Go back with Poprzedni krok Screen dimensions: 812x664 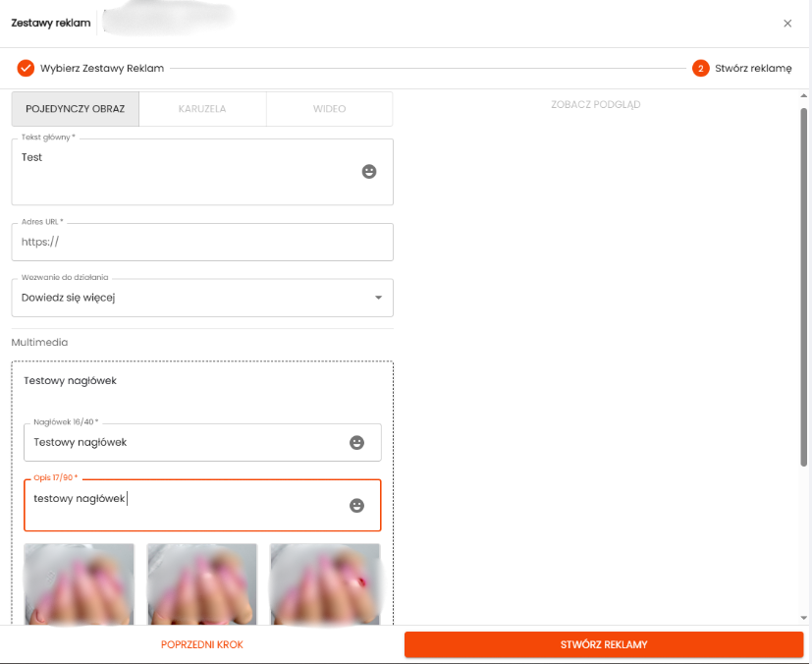pos(202,644)
